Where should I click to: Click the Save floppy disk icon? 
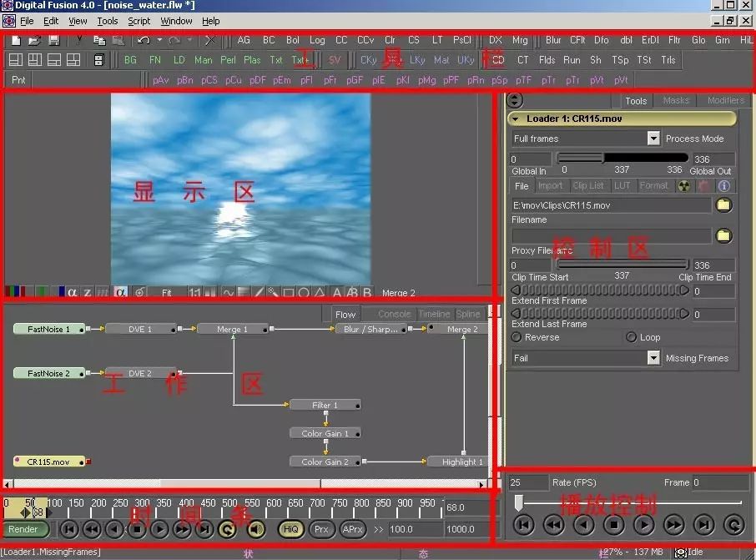click(x=54, y=40)
